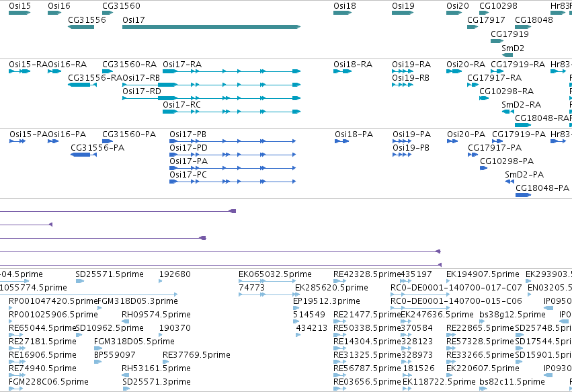Click the CG17917-RA transcript label

click(494, 78)
